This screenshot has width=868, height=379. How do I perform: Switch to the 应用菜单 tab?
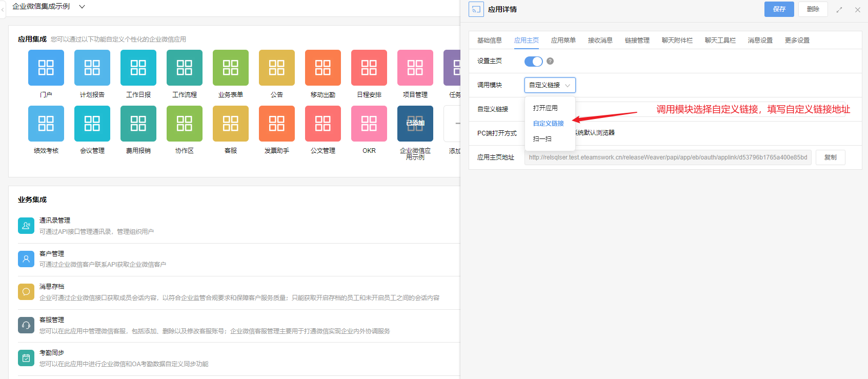click(x=563, y=41)
